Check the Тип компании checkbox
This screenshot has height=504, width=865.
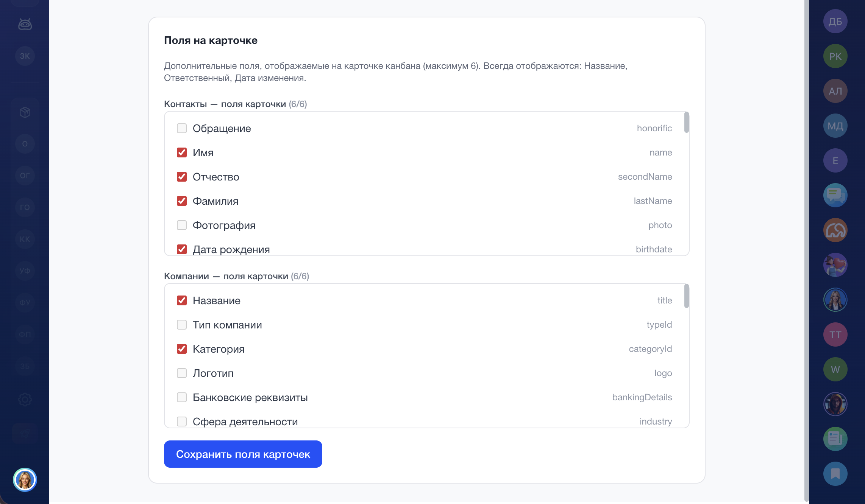(x=182, y=325)
